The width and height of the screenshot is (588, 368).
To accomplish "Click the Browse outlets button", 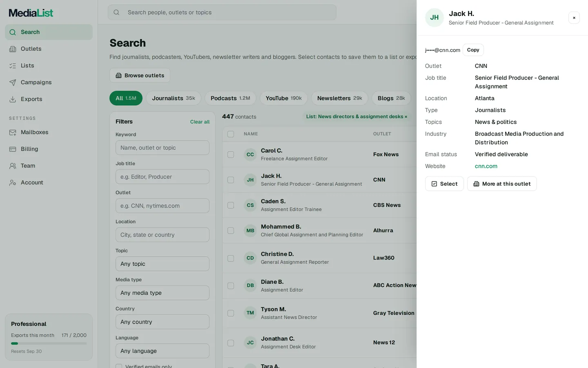I will click(140, 75).
